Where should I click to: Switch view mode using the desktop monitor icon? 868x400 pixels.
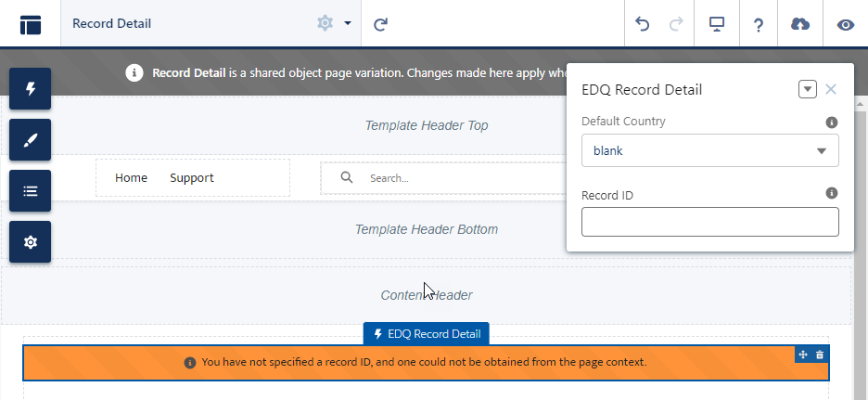coord(717,24)
